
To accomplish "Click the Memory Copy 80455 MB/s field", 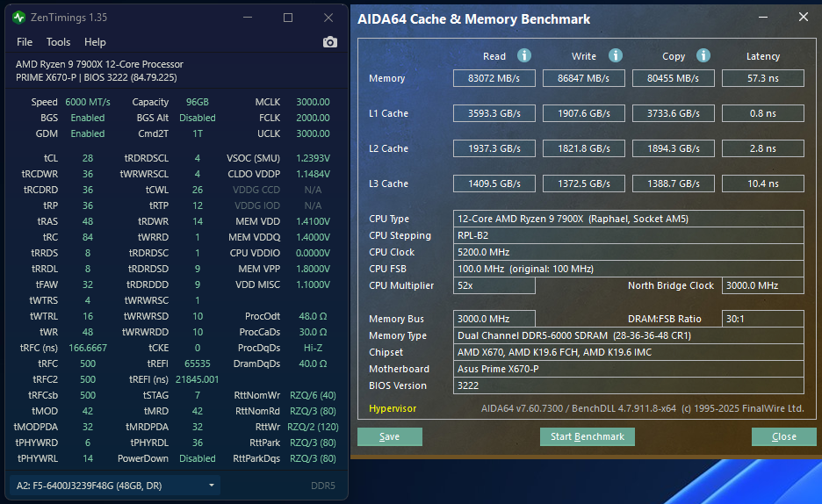I will click(x=673, y=78).
